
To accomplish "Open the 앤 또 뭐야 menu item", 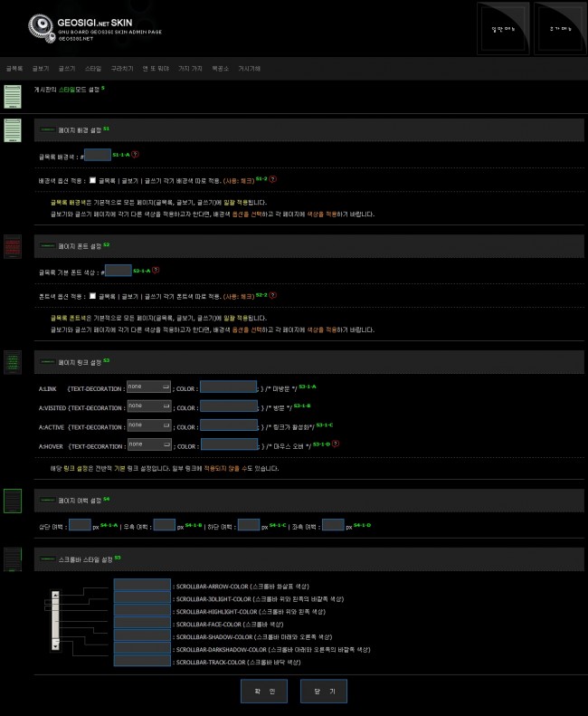I will pos(156,69).
